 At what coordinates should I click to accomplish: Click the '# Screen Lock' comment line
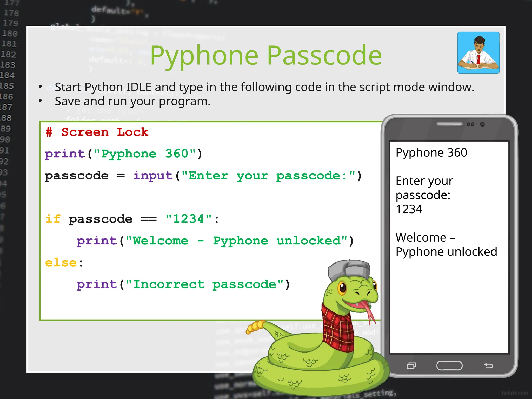click(97, 132)
